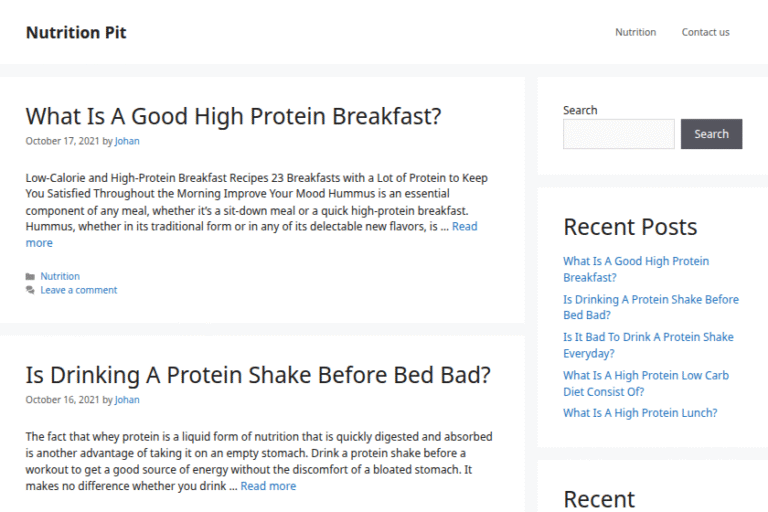Open post title 'What Is A Good High Protein Breakfast?'
The width and height of the screenshot is (768, 512).
click(233, 116)
